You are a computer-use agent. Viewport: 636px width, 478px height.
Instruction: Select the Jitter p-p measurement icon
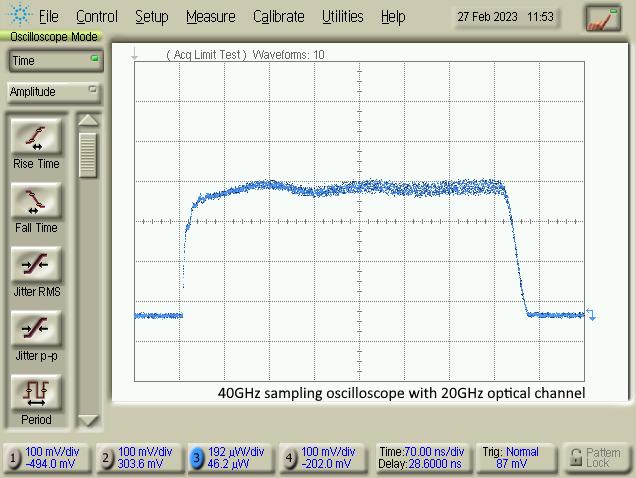click(36, 330)
